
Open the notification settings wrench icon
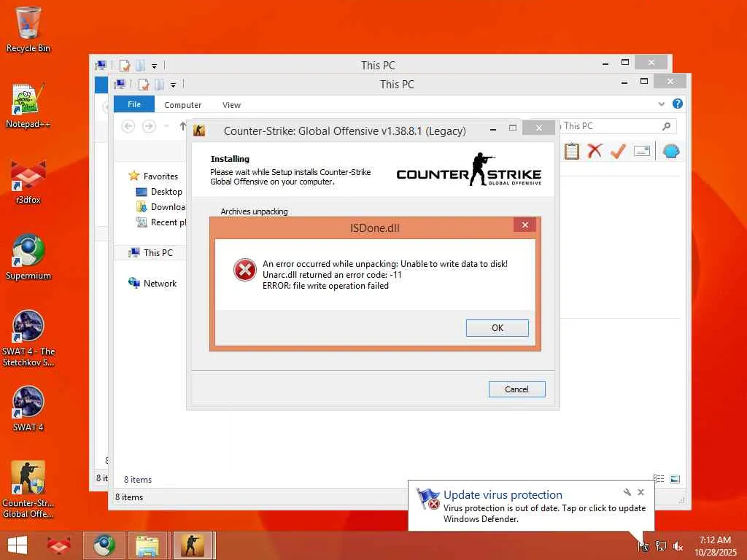pyautogui.click(x=627, y=492)
